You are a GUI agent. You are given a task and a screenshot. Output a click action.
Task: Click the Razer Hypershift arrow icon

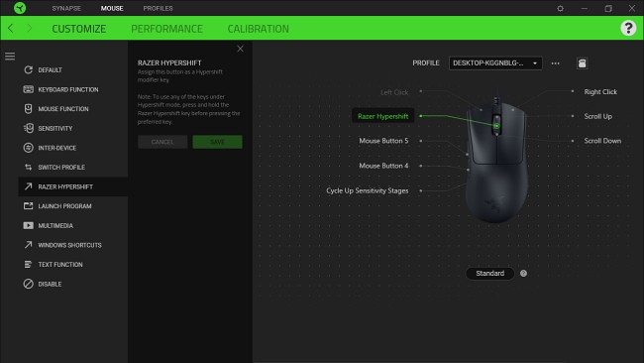click(28, 186)
